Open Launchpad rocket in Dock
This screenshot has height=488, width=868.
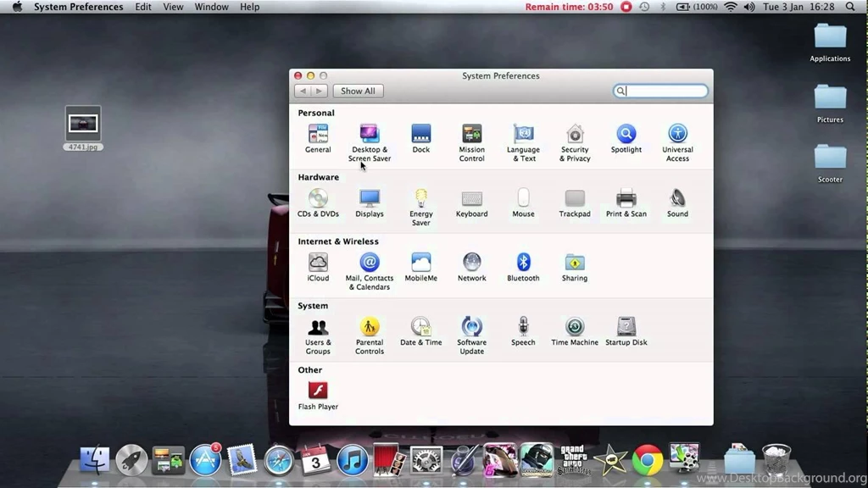coord(131,460)
